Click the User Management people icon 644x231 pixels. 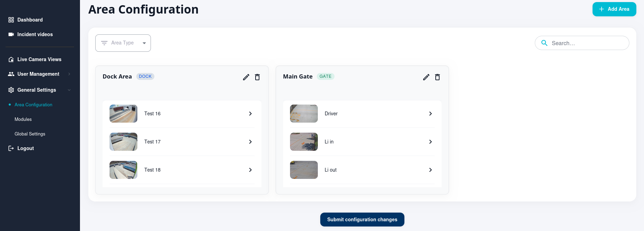click(x=11, y=74)
